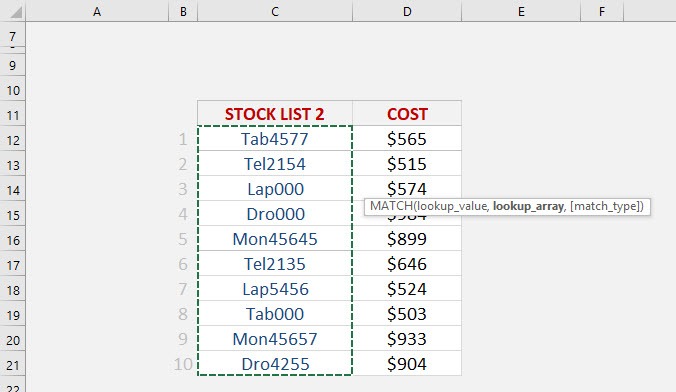Click the $524 cost cell

pos(407,289)
